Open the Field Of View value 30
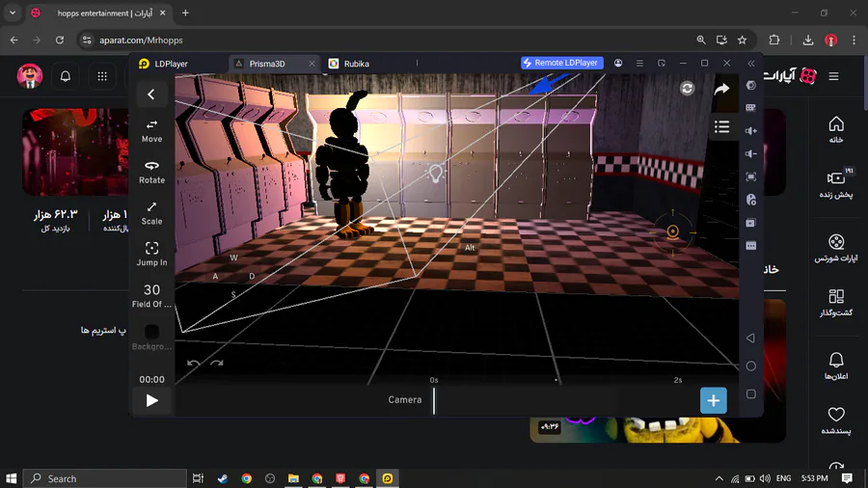 [x=151, y=295]
